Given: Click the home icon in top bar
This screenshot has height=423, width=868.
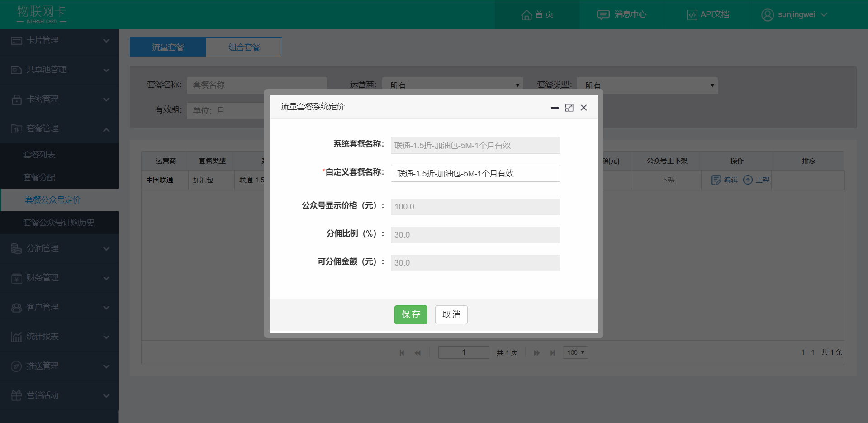Looking at the screenshot, I should [x=526, y=15].
